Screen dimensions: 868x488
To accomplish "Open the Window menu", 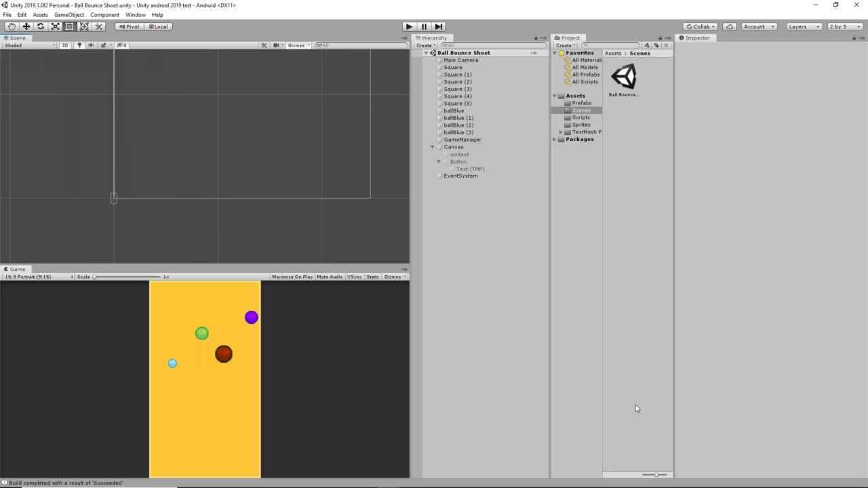I will click(x=136, y=15).
